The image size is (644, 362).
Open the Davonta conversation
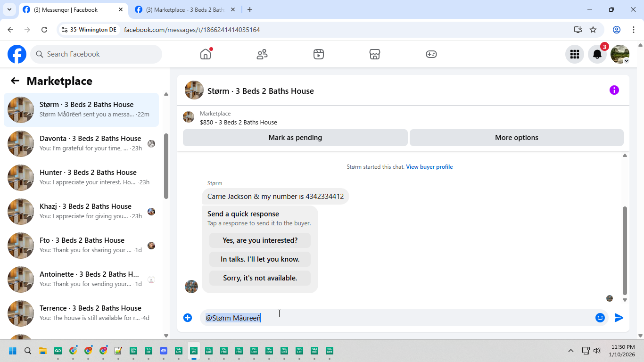pos(82,144)
